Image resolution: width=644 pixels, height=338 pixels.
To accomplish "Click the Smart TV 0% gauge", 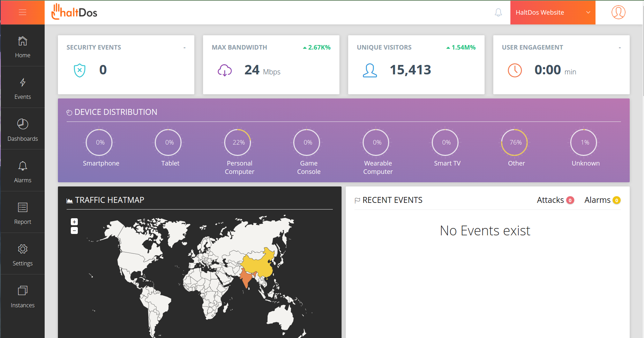I will pyautogui.click(x=445, y=142).
